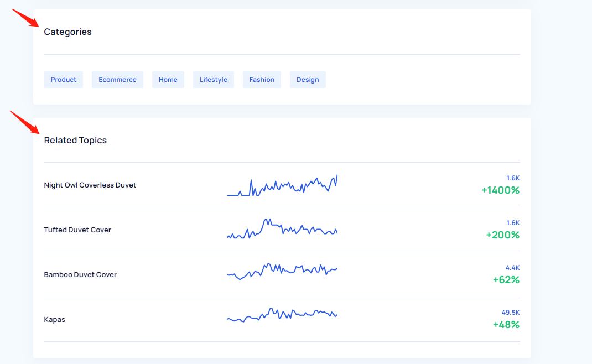Click the +1400% growth figure
This screenshot has height=364, width=592.
point(500,190)
